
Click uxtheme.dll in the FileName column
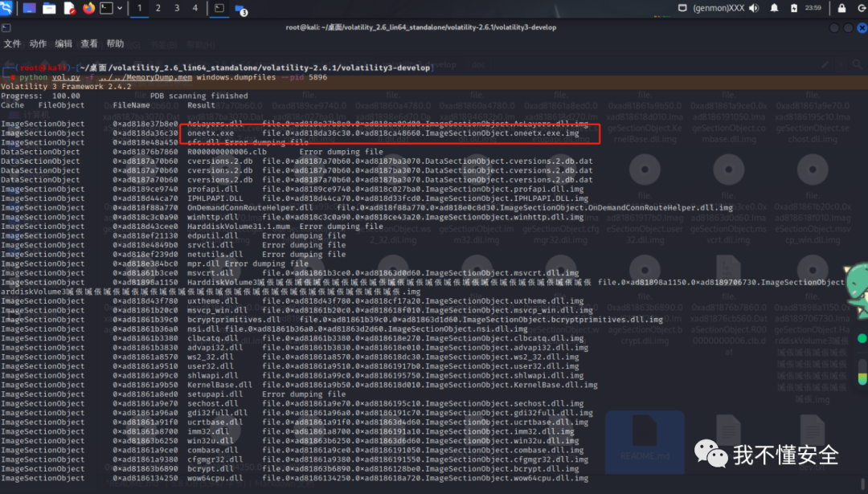[x=212, y=301]
